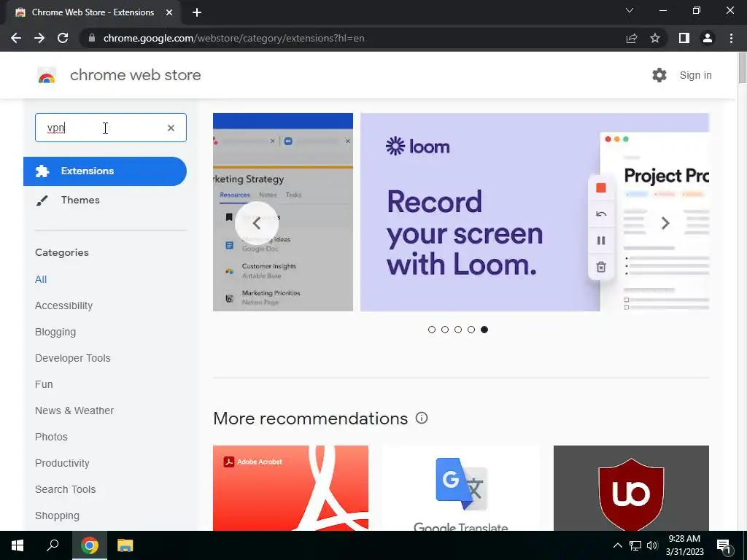
Task: Open the Loom promotional banner
Action: coord(535,212)
